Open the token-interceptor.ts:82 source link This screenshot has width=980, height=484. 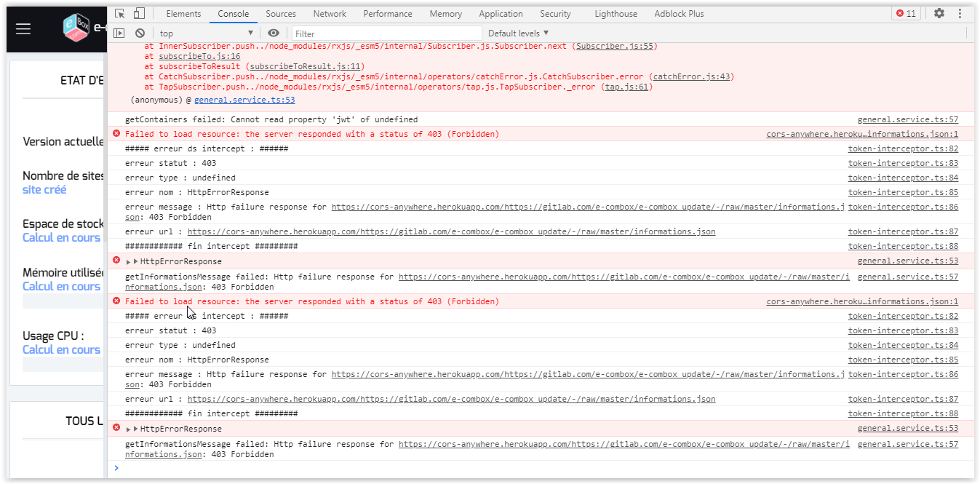click(903, 148)
